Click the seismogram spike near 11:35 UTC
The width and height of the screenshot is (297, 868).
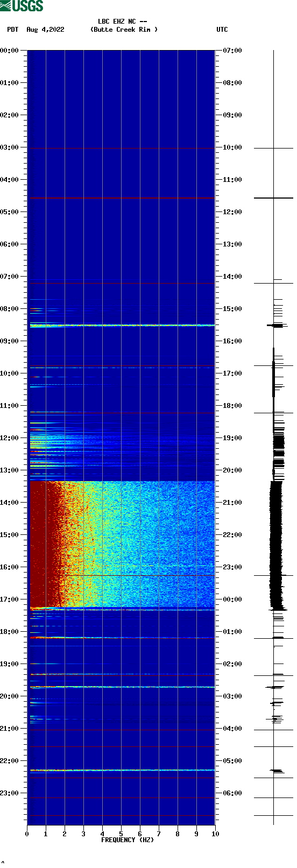[273, 198]
